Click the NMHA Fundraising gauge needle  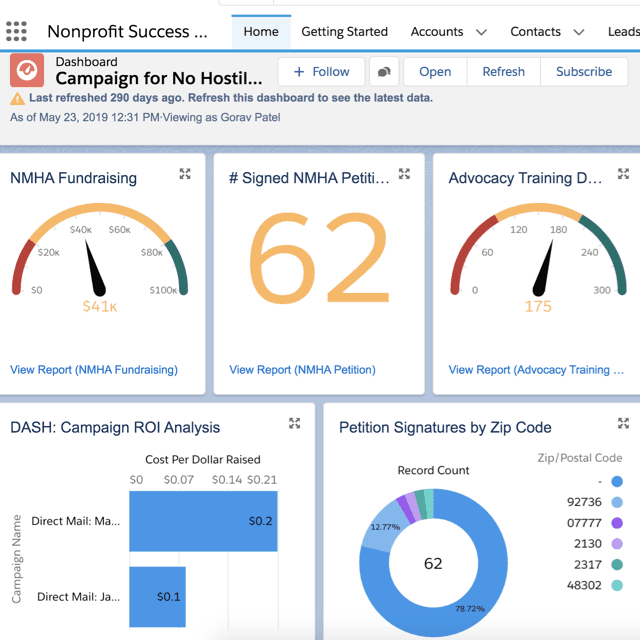pos(95,268)
